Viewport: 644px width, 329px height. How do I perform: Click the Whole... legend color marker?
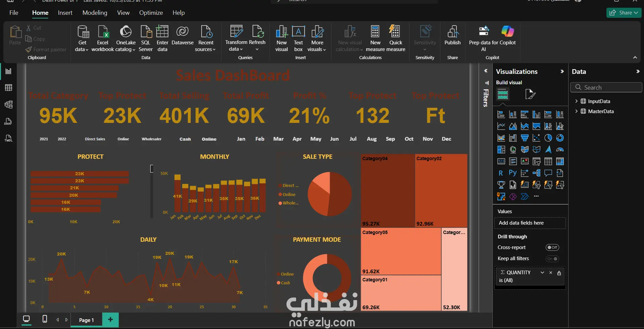click(280, 203)
